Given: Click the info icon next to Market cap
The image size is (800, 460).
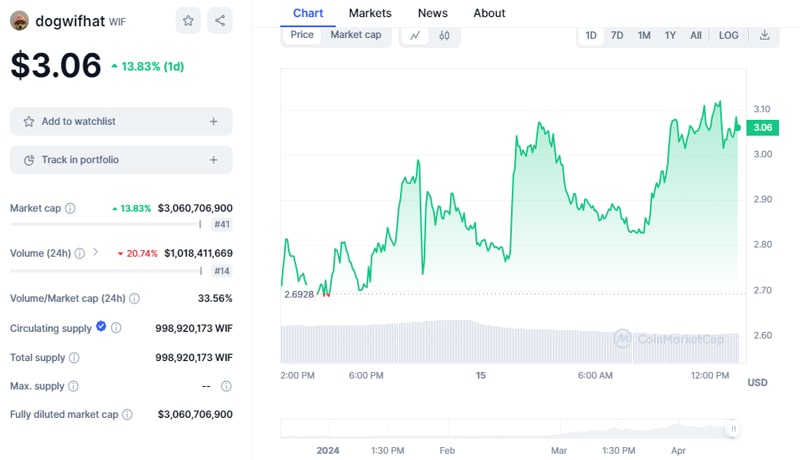Looking at the screenshot, I should 70,208.
